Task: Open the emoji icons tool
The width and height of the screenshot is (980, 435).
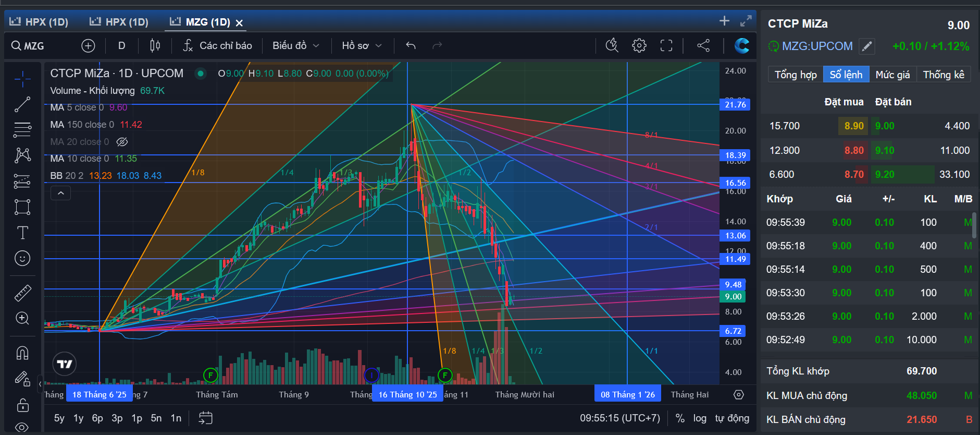Action: [x=22, y=258]
